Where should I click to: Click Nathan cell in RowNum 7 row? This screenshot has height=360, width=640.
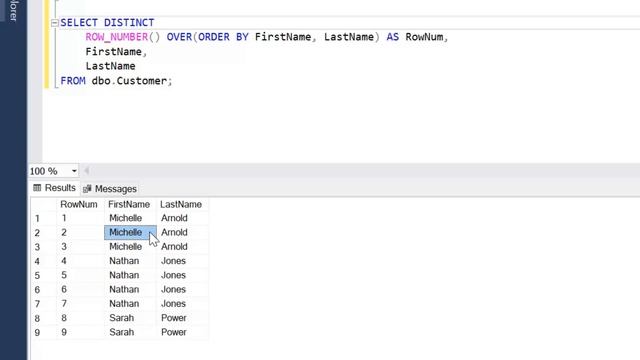[x=130, y=304]
